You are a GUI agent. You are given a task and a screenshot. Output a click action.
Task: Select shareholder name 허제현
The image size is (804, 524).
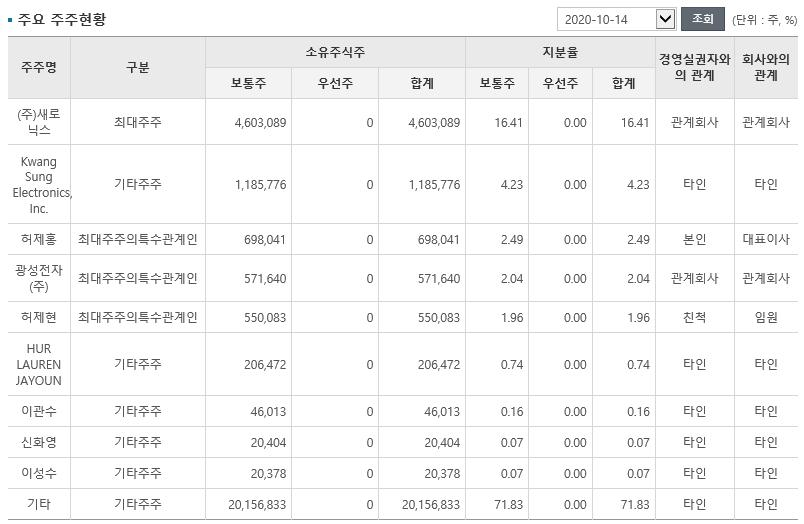[x=39, y=317]
